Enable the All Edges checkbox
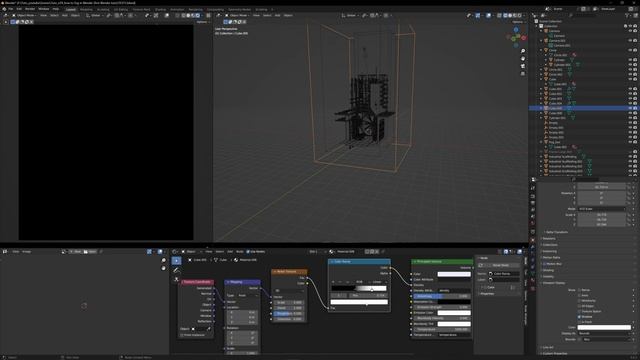 (x=579, y=306)
